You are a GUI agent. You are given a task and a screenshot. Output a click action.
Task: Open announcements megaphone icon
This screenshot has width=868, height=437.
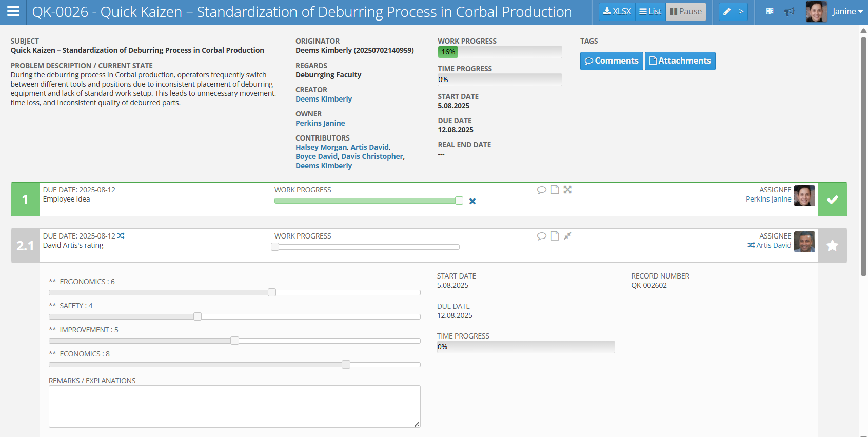coord(790,11)
